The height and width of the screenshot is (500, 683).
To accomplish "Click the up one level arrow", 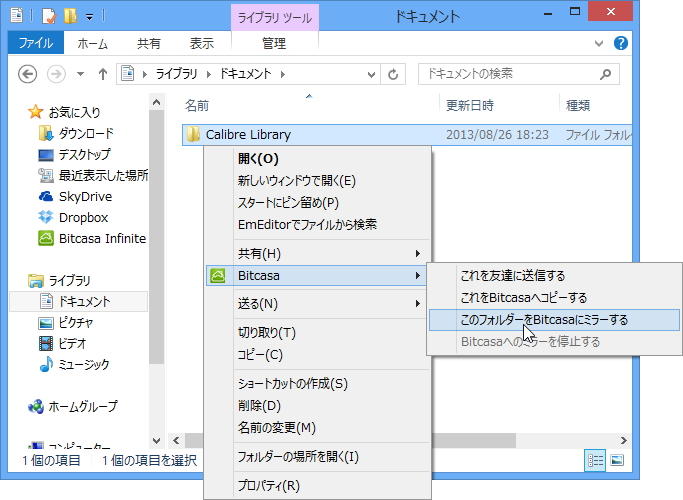I will pyautogui.click(x=103, y=74).
